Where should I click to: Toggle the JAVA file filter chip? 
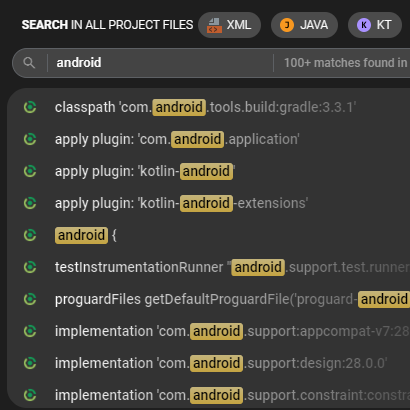[304, 25]
